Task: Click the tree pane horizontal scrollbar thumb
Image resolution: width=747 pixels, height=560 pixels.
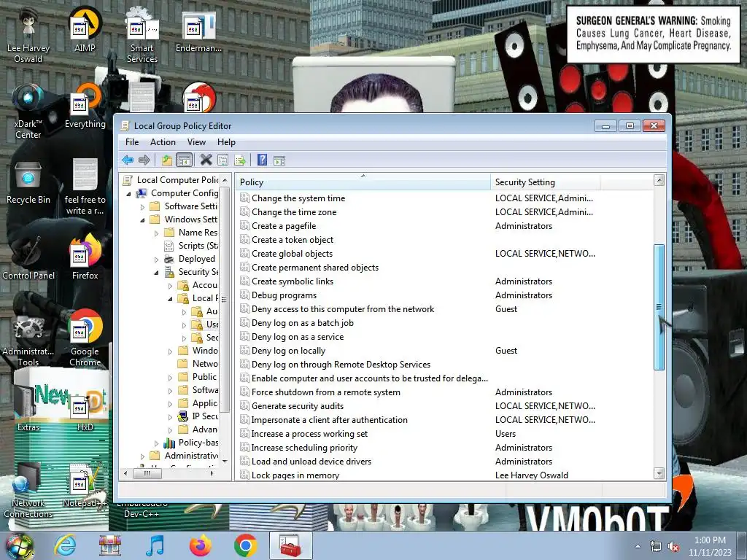Action: [x=147, y=473]
